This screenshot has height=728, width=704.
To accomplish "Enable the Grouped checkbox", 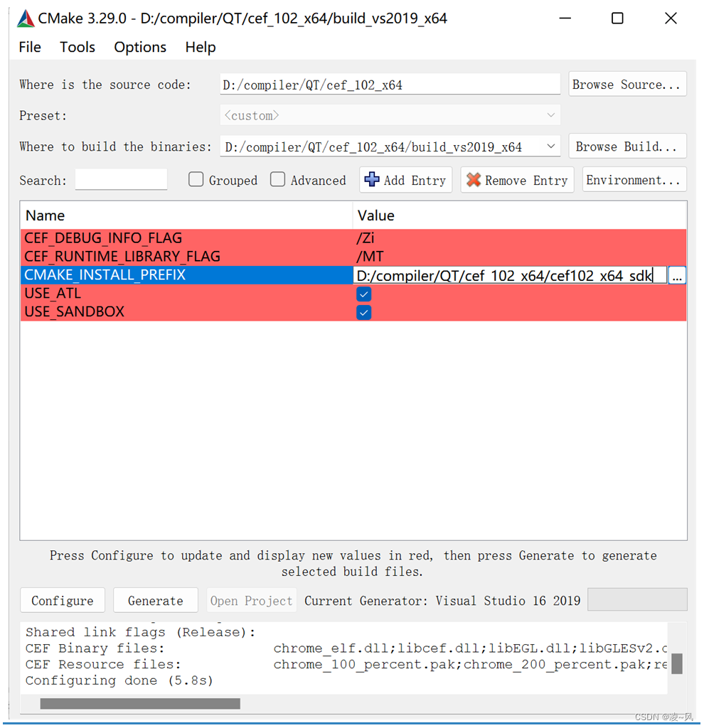I will 196,179.
